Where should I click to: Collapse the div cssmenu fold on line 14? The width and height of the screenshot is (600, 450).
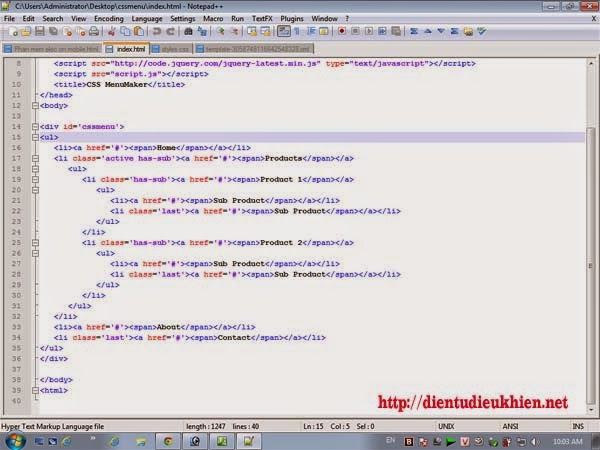(x=35, y=127)
